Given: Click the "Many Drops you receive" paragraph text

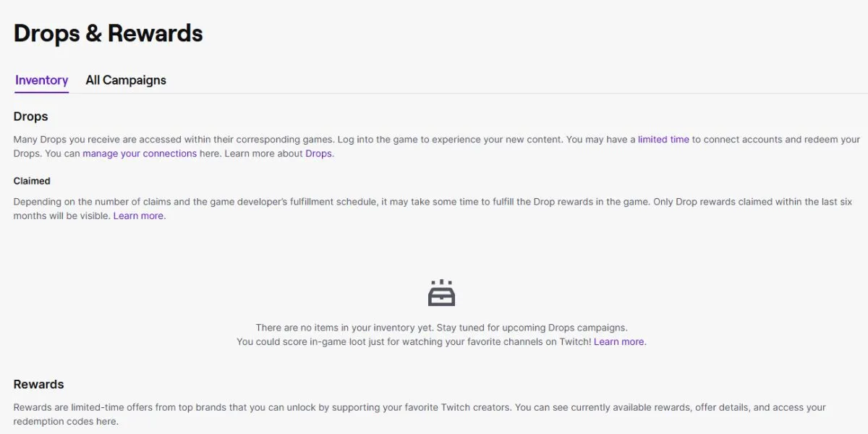Looking at the screenshot, I should [437, 147].
